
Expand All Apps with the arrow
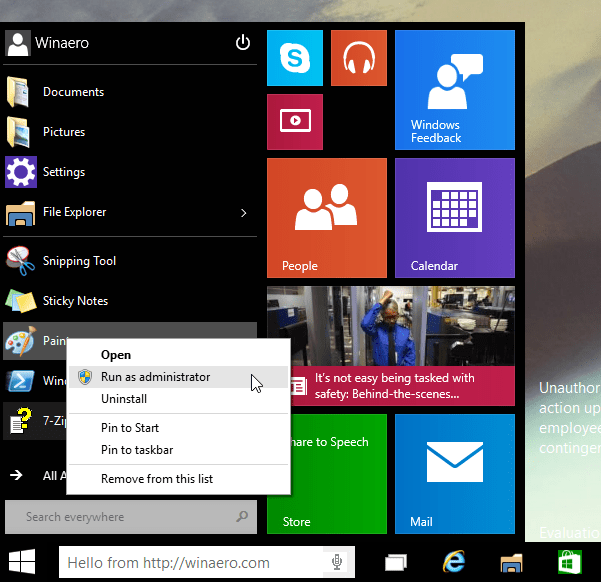pyautogui.click(x=16, y=475)
